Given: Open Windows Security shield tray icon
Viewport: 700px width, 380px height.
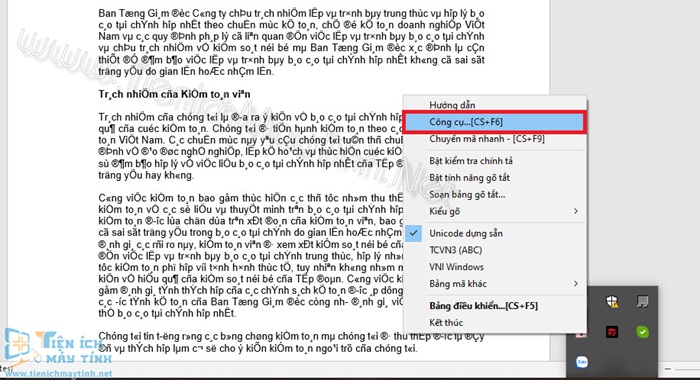Looking at the screenshot, I should 612,302.
